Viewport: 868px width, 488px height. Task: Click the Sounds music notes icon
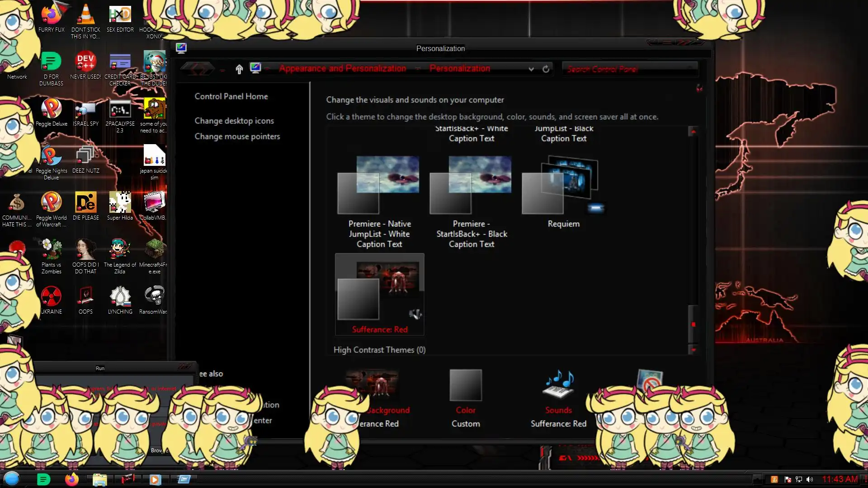[x=558, y=385]
